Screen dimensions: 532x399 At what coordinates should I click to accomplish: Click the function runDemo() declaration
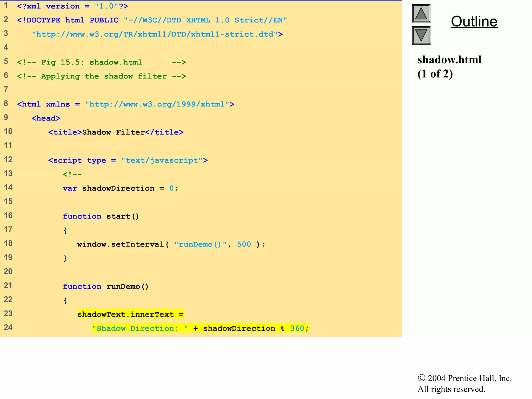click(106, 287)
